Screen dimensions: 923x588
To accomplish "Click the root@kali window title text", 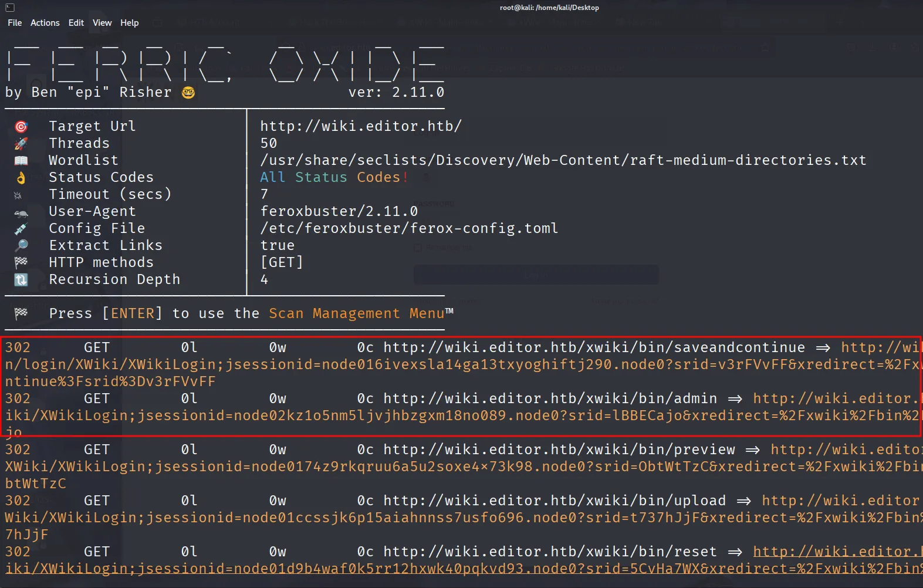I will [x=549, y=8].
